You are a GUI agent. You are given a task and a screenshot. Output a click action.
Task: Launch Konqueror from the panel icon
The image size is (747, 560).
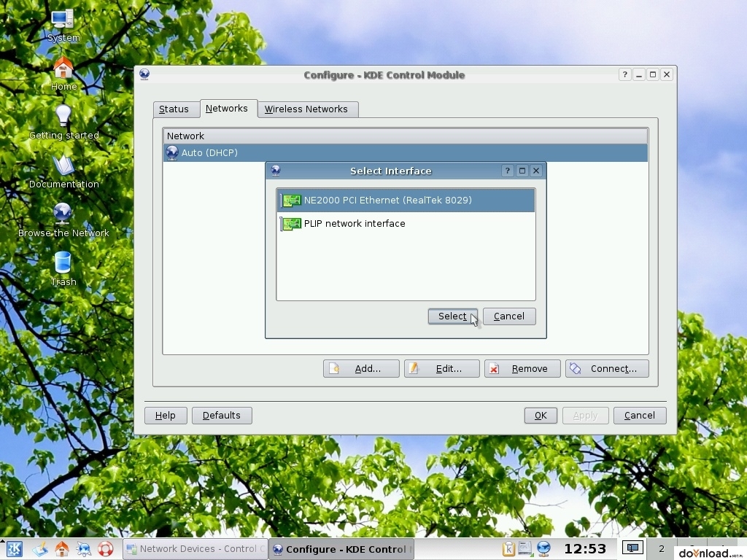coord(84,549)
